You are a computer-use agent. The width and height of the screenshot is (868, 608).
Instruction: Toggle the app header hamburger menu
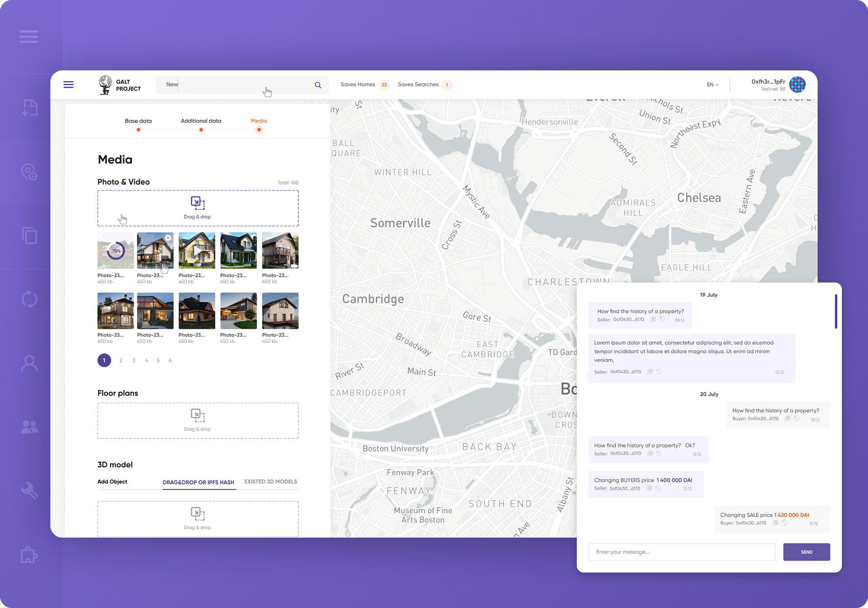point(68,85)
